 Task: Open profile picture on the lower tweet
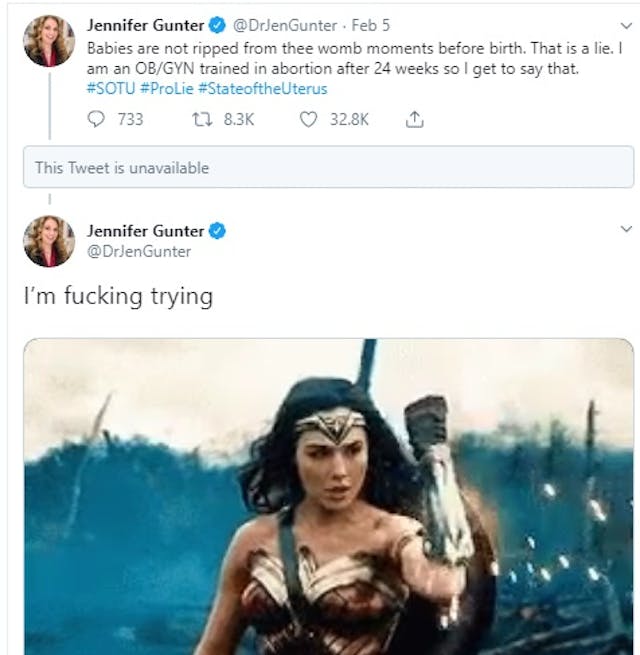click(x=49, y=241)
